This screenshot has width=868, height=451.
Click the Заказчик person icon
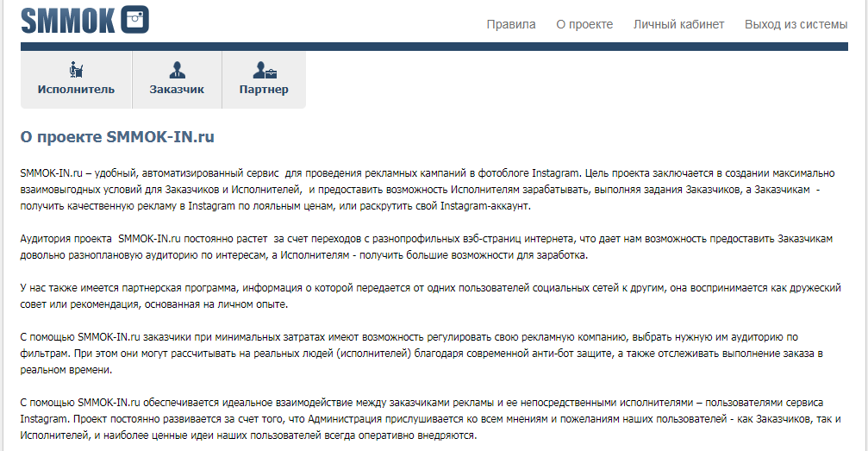pyautogui.click(x=177, y=70)
